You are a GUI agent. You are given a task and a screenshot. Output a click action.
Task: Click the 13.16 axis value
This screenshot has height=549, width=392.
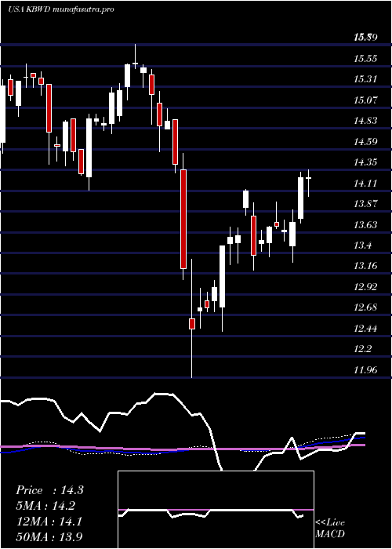(x=365, y=266)
